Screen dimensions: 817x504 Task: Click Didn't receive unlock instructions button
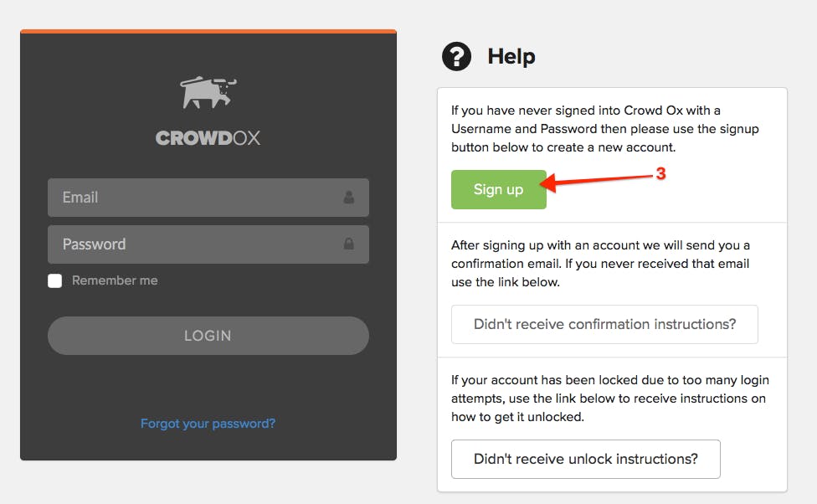(x=586, y=459)
